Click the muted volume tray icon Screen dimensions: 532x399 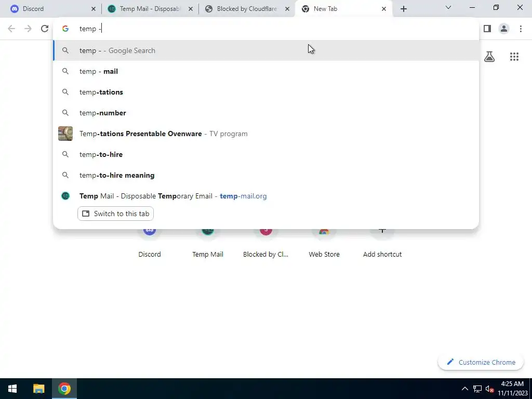(x=489, y=389)
